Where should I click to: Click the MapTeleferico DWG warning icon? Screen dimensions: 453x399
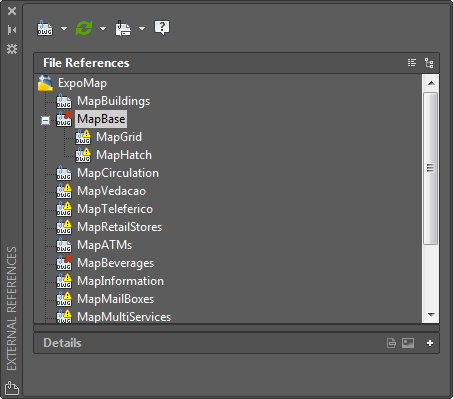click(64, 209)
